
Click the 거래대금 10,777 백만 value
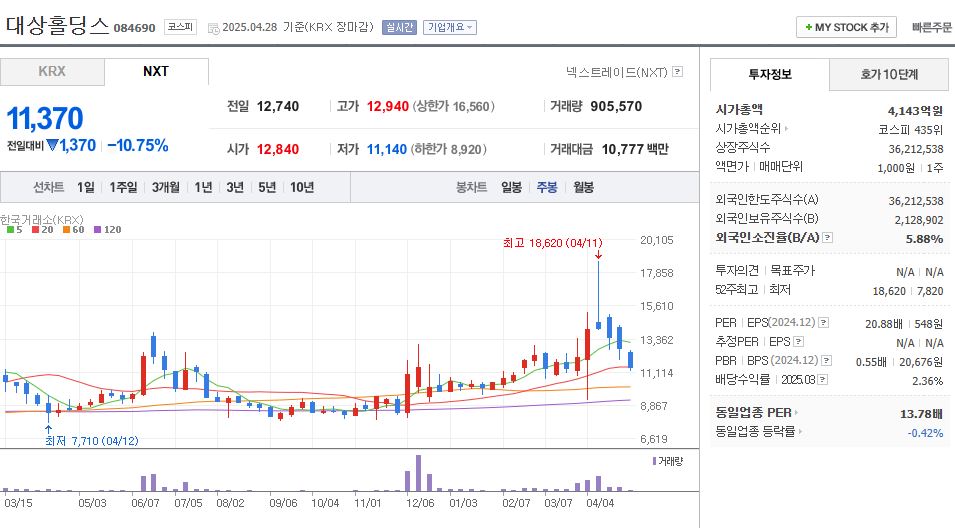click(635, 149)
